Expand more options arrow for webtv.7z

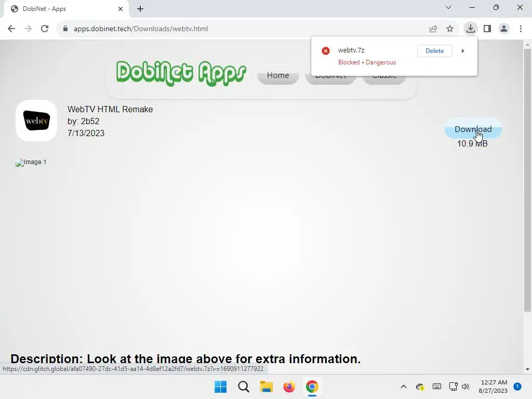[463, 51]
